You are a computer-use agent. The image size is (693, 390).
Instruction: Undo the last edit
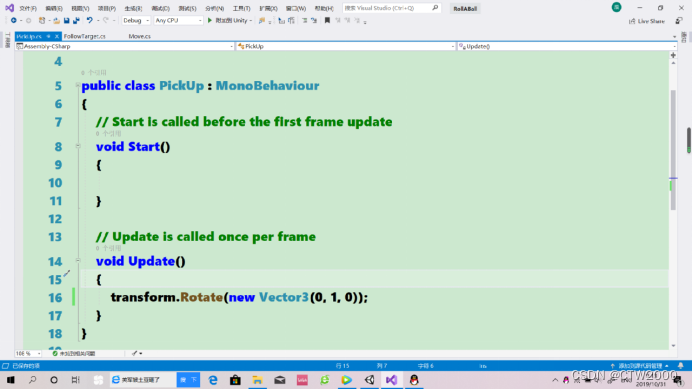click(90, 20)
